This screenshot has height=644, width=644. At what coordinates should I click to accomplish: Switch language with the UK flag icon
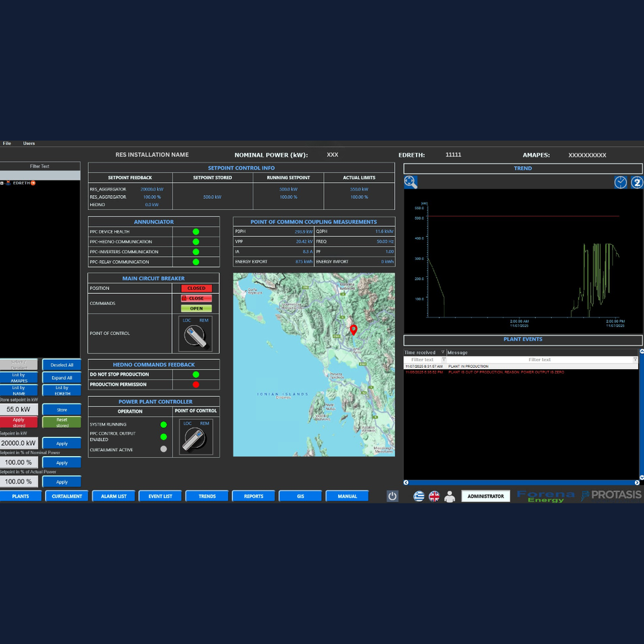point(435,496)
